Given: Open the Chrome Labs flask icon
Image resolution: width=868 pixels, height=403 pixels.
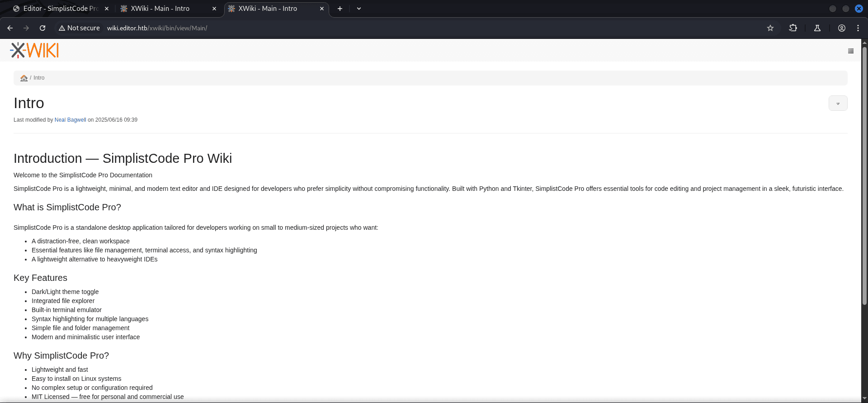Looking at the screenshot, I should pos(817,28).
